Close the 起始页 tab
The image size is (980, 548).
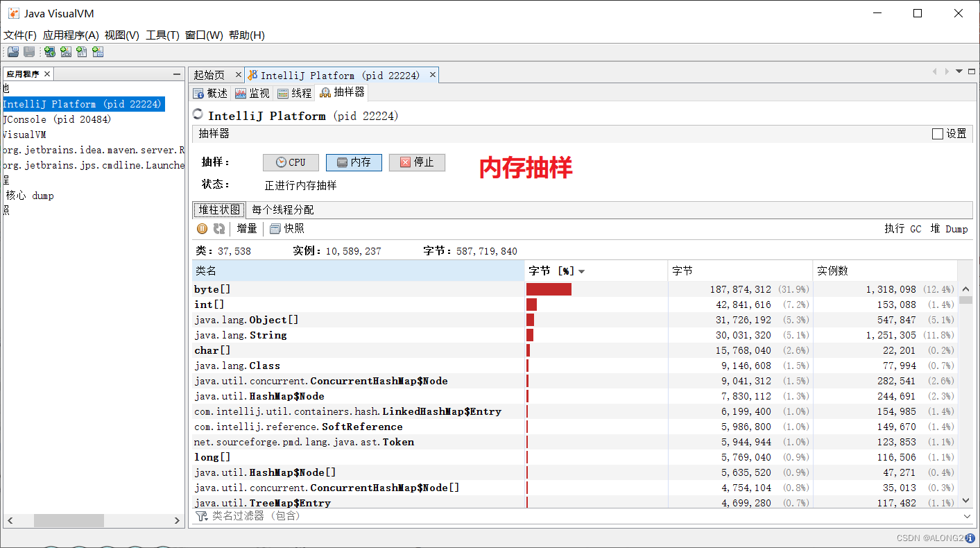[238, 75]
